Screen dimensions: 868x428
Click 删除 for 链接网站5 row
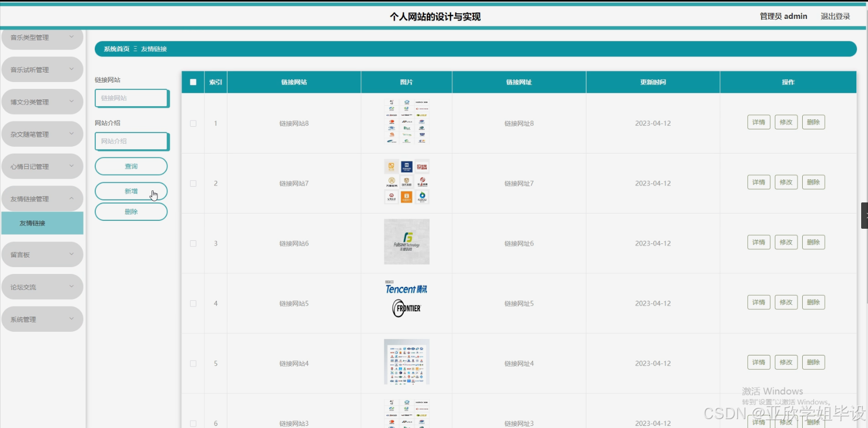[x=813, y=302]
